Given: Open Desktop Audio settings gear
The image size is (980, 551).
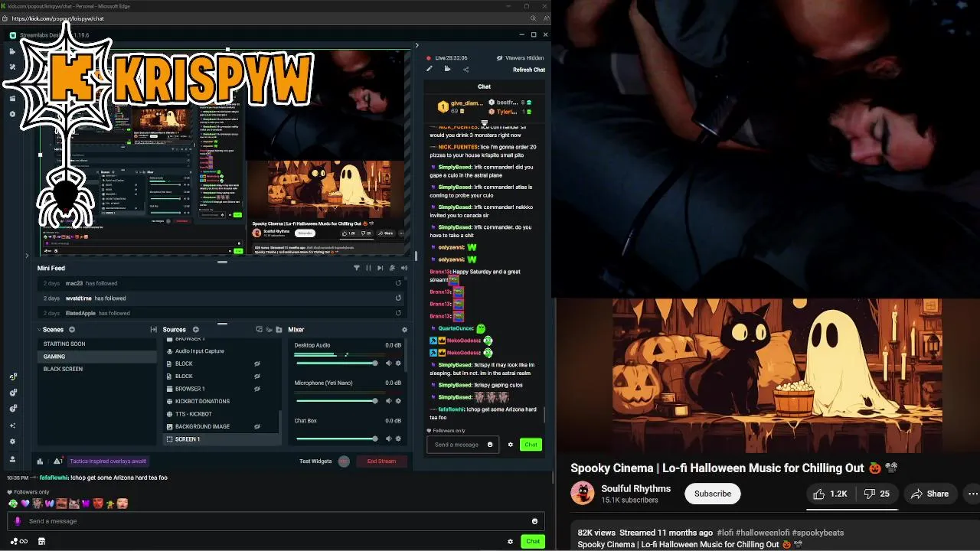Looking at the screenshot, I should point(398,364).
